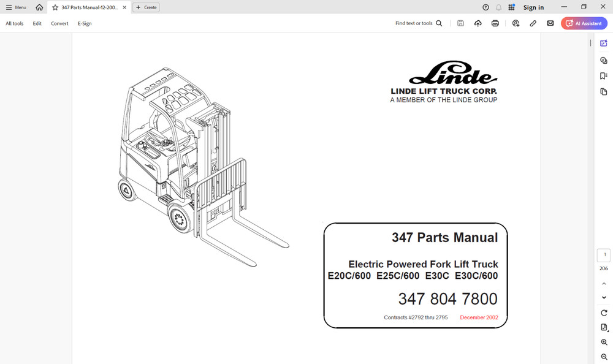Open the Help question mark icon
Image resolution: width=613 pixels, height=364 pixels.
[x=485, y=7]
